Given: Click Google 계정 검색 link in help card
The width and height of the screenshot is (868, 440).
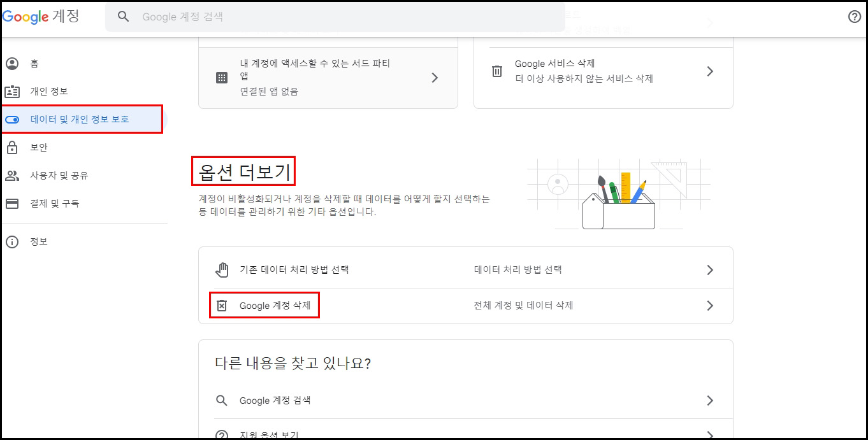Looking at the screenshot, I should pos(275,401).
